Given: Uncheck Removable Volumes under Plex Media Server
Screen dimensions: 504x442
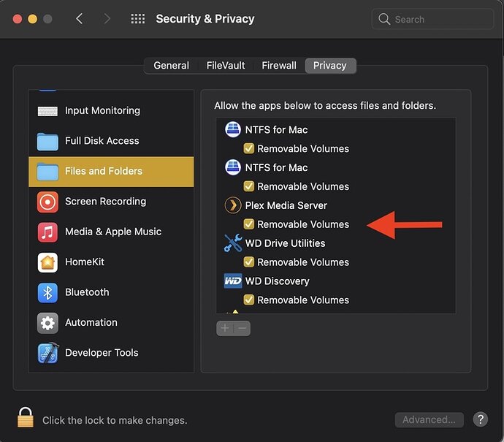Looking at the screenshot, I should (249, 224).
